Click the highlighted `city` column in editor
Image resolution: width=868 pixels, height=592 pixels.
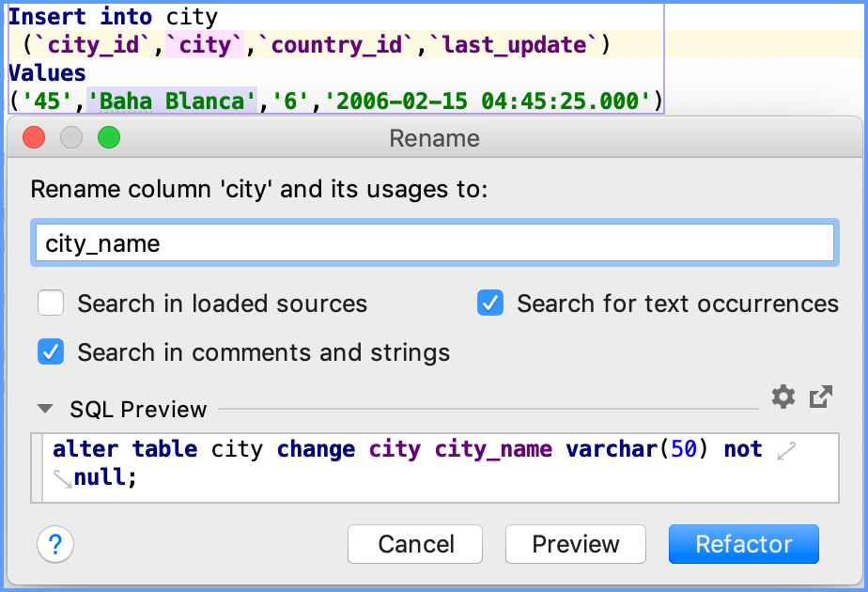pyautogui.click(x=204, y=44)
